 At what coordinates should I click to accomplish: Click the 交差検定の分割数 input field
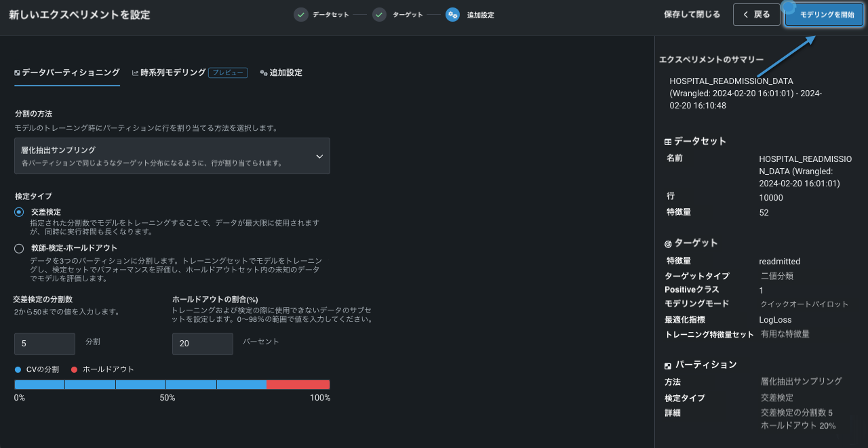click(45, 344)
